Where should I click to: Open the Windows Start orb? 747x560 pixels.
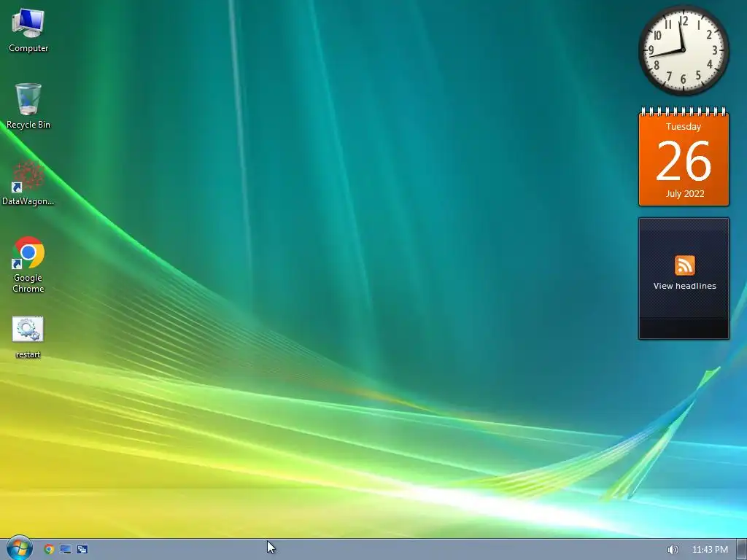(19, 548)
